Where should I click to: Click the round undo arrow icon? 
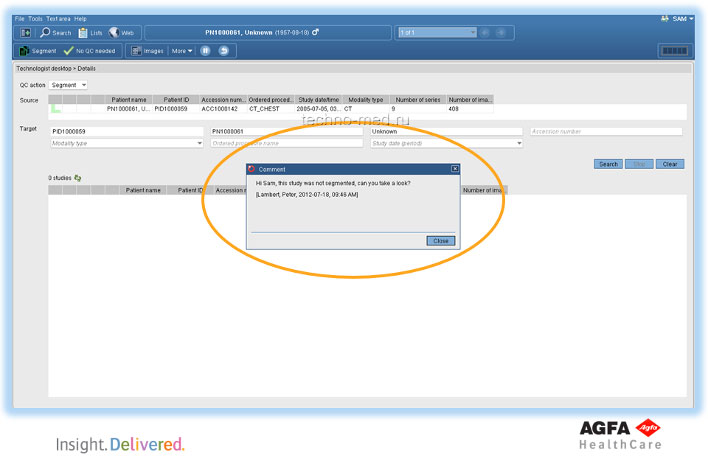click(225, 51)
